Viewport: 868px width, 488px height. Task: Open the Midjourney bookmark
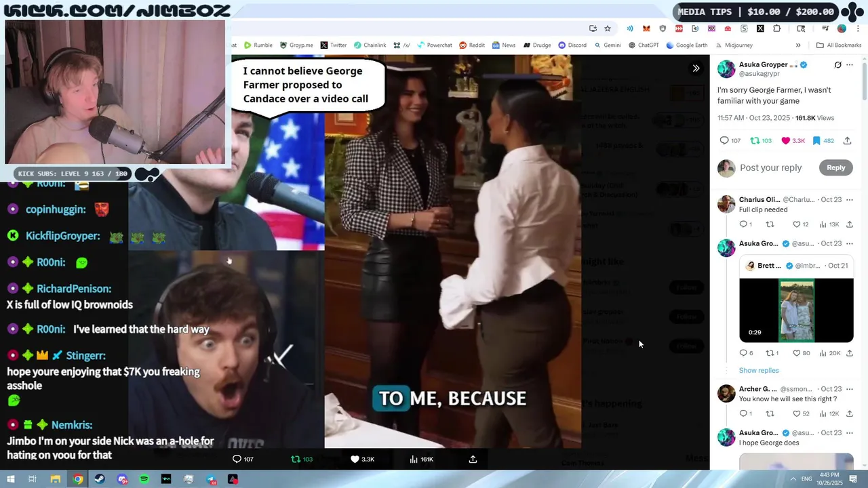[x=734, y=45]
